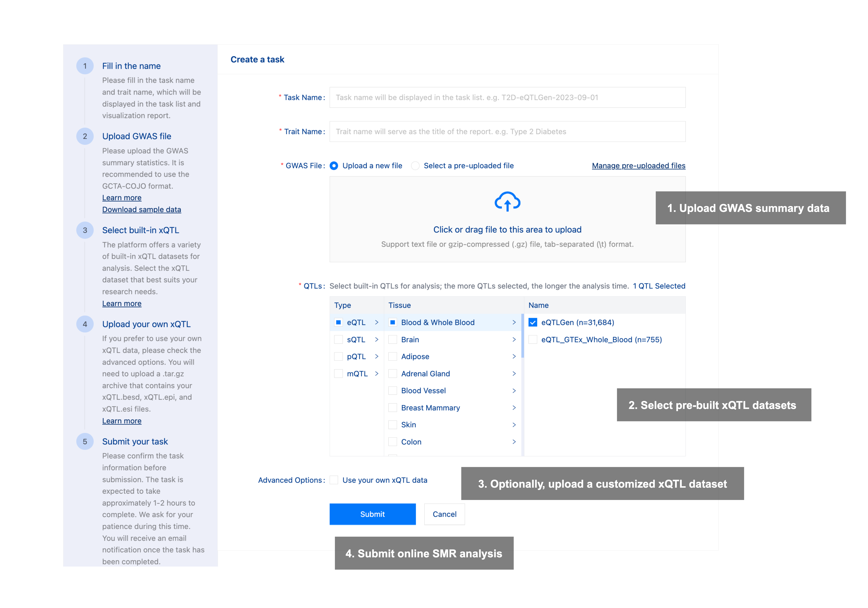The width and height of the screenshot is (868, 608).
Task: Expand the Brain tissue chevron
Action: click(514, 339)
